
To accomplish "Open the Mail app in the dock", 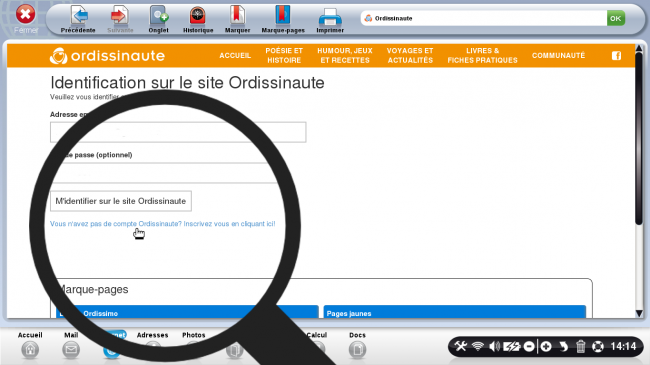I will (x=71, y=345).
